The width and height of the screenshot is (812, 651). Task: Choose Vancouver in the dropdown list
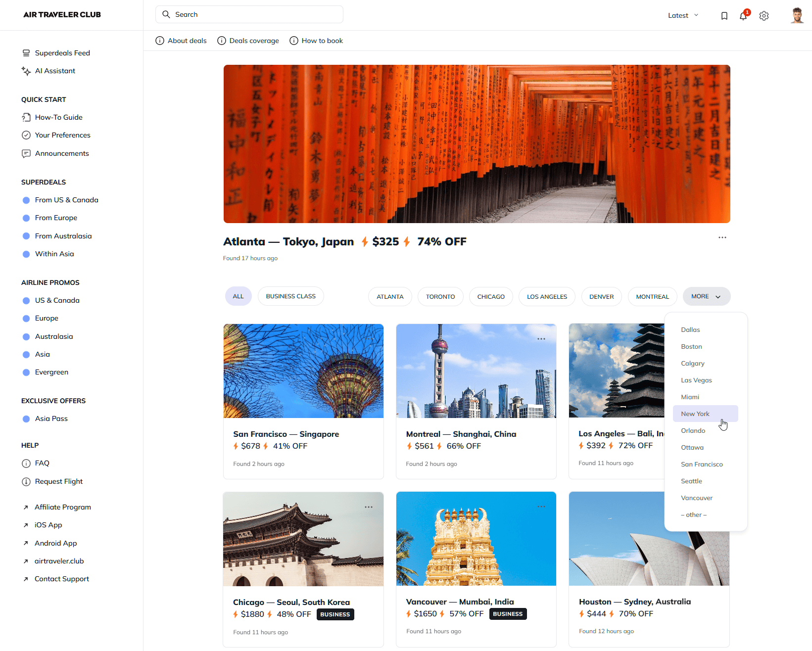(697, 498)
